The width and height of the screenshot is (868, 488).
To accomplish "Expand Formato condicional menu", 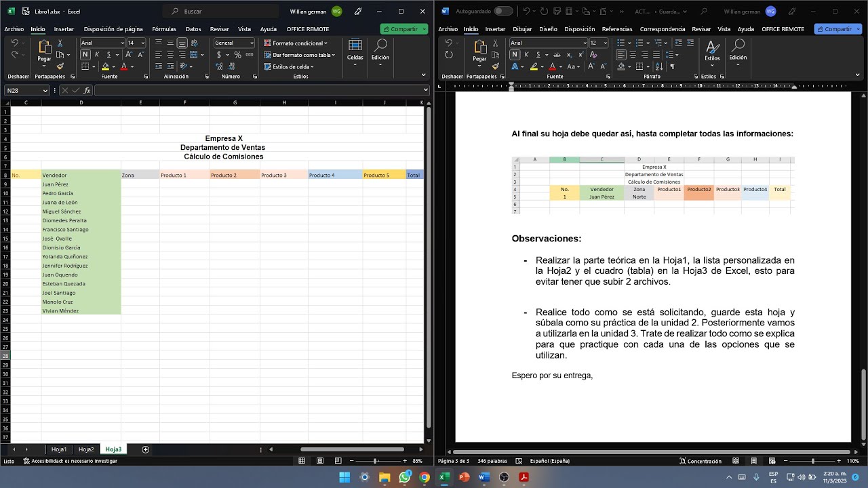I will point(296,43).
